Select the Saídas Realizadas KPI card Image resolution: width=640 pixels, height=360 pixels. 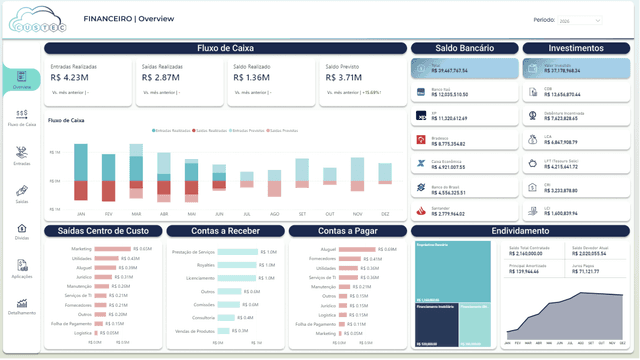(180, 82)
